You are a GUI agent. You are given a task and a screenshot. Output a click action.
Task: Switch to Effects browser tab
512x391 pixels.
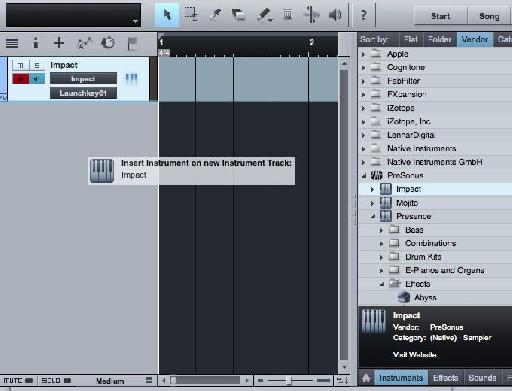[x=445, y=378]
